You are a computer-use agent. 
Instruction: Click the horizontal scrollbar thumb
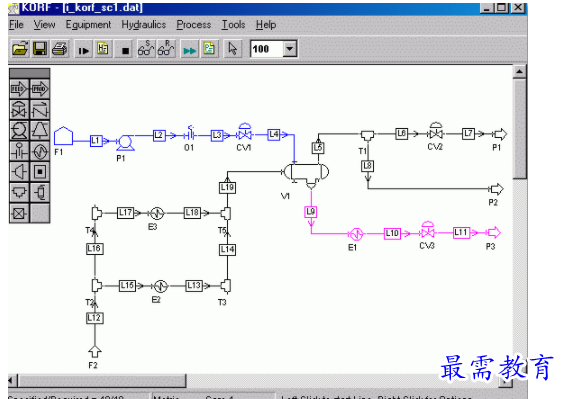coord(101,381)
